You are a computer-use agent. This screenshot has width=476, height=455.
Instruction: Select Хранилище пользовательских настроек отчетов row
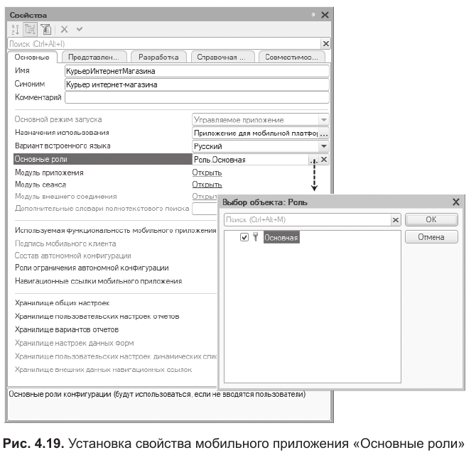tap(97, 316)
